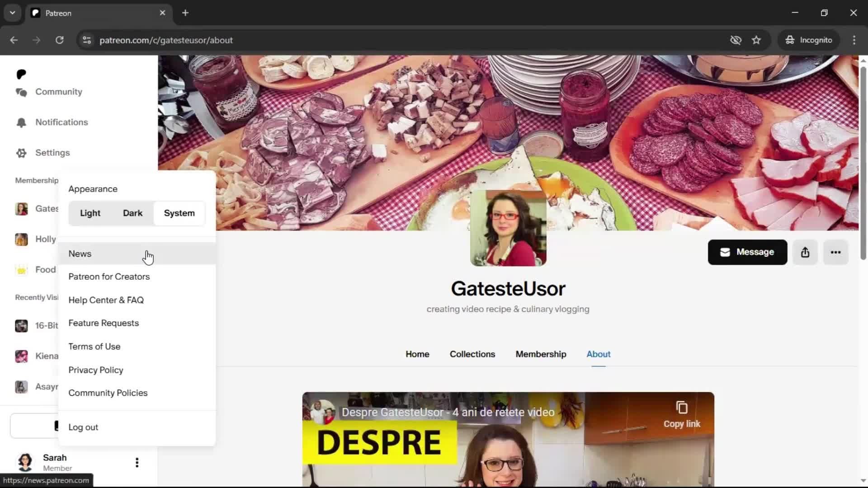Image resolution: width=868 pixels, height=488 pixels.
Task: Click the site information icon in address bar
Action: pyautogui.click(x=87, y=40)
